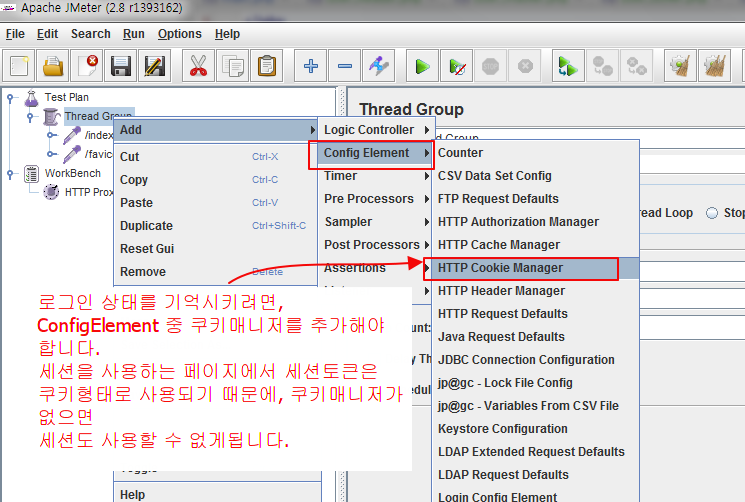This screenshot has height=502, width=745.
Task: Select HTTP Header Manager
Action: 535,291
